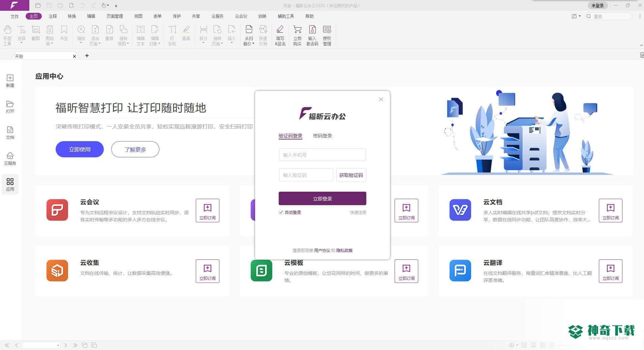Open the Documents (文档) sidebar panel
The height and width of the screenshot is (350, 644).
pos(10,133)
